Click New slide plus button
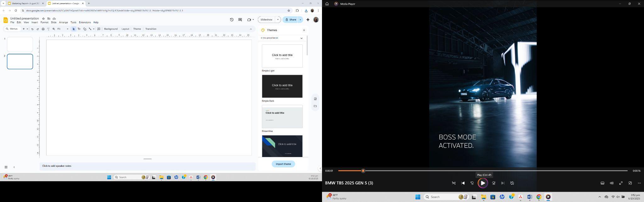This screenshot has width=644, height=202. 24,29
